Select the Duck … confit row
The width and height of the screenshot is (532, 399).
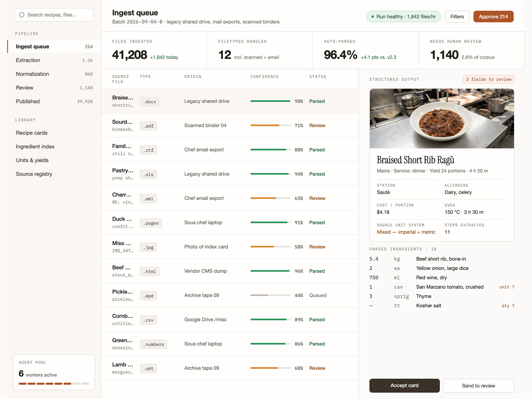tap(230, 222)
